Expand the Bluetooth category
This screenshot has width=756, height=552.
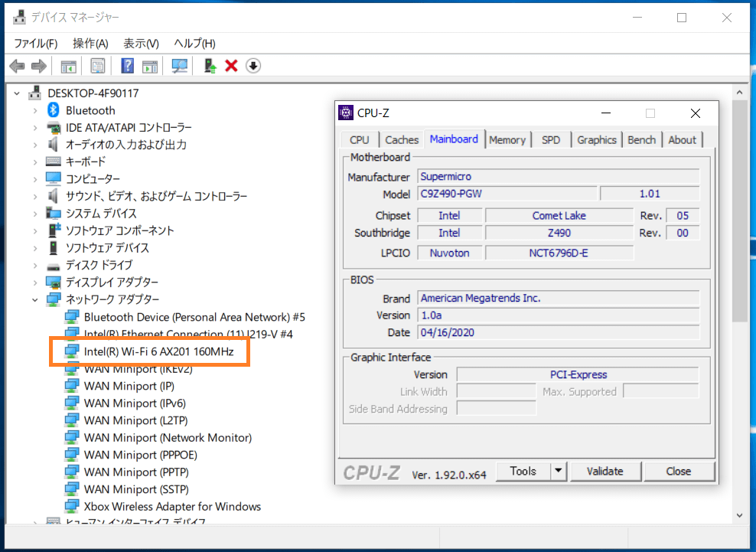pos(34,110)
